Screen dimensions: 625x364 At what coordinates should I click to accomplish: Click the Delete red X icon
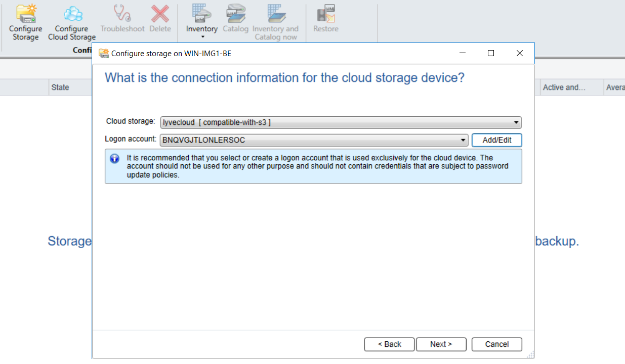tap(160, 14)
